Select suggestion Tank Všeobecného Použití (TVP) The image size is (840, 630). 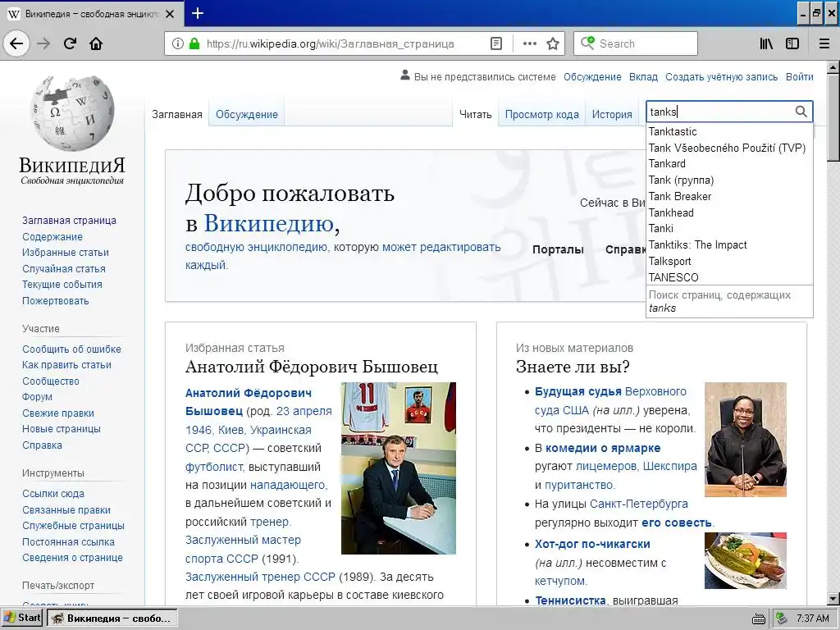(729, 148)
